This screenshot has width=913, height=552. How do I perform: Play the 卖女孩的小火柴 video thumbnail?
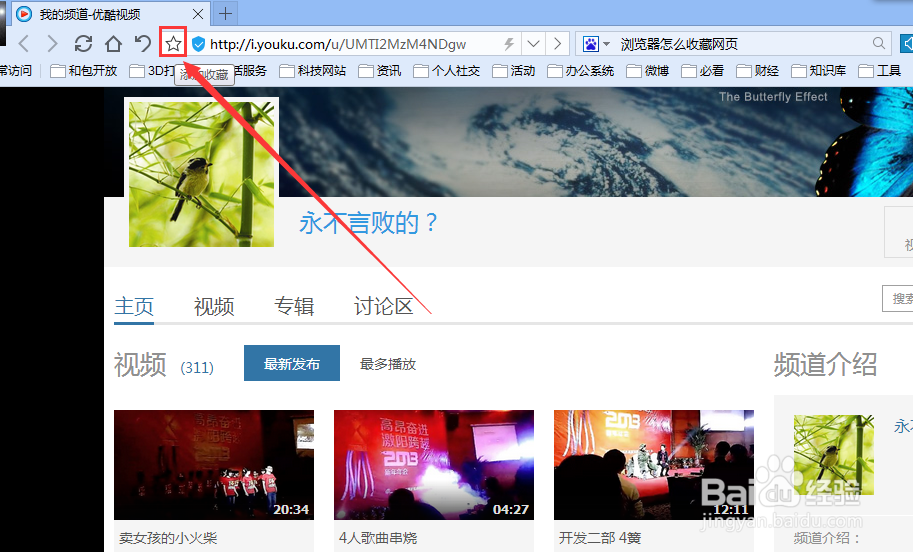[x=214, y=465]
